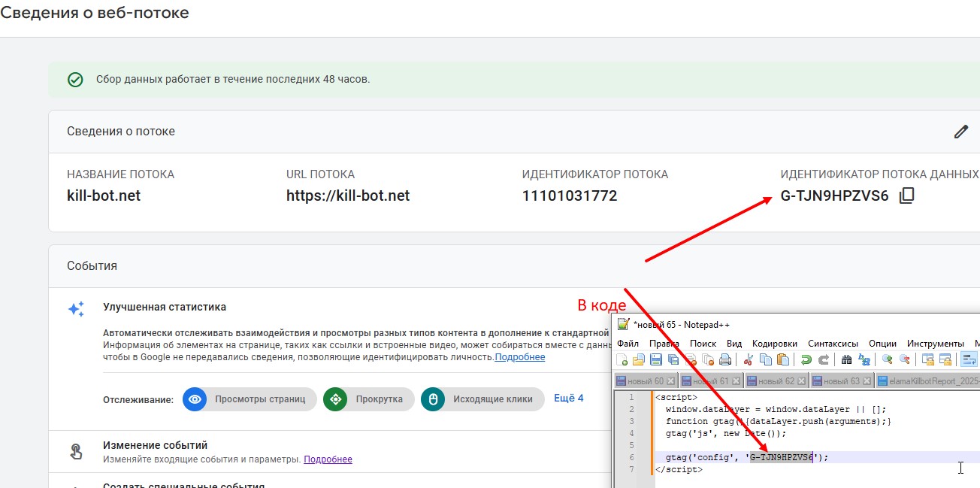
Task: Open the Синтаксисы menu in Notepad++
Action: pos(833,343)
